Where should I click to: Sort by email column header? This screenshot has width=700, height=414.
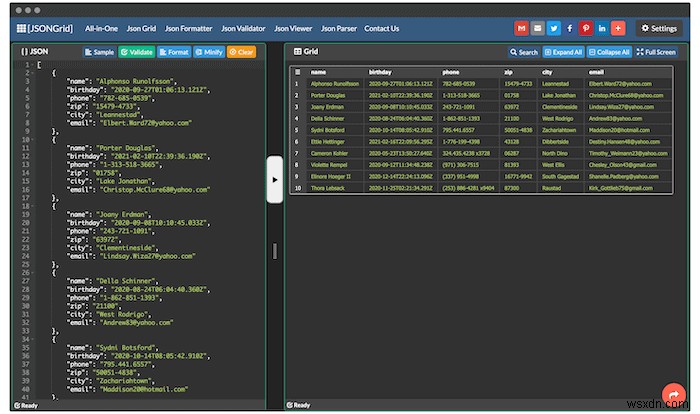click(596, 72)
